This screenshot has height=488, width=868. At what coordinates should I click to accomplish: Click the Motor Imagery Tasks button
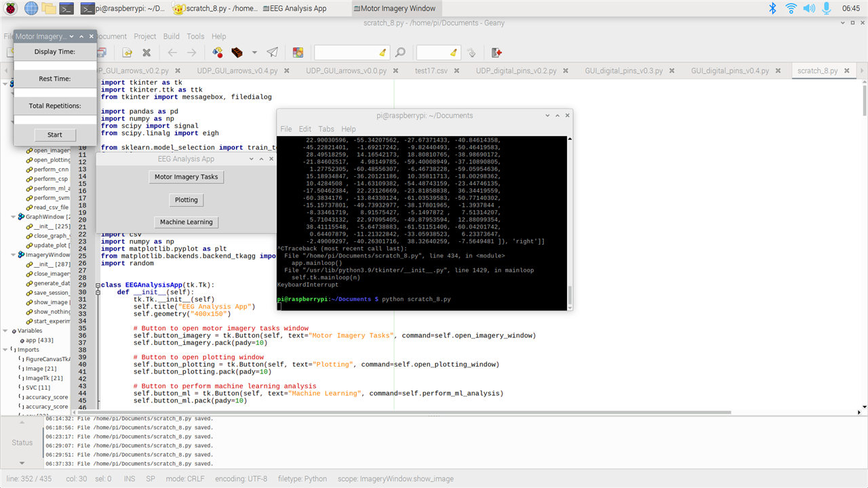click(x=186, y=176)
